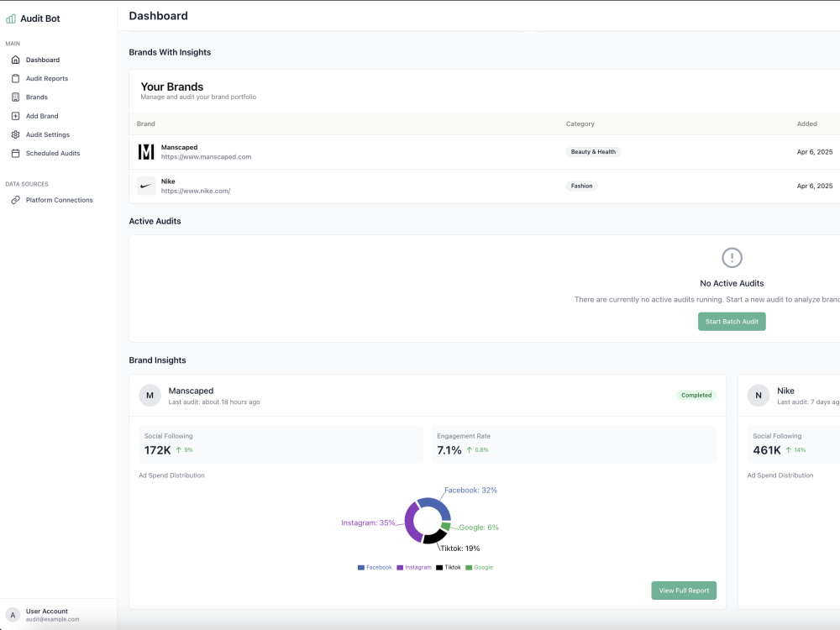Screen dimensions: 840x630
Task: Click the Facebook: 32% chart label
Action: click(471, 491)
